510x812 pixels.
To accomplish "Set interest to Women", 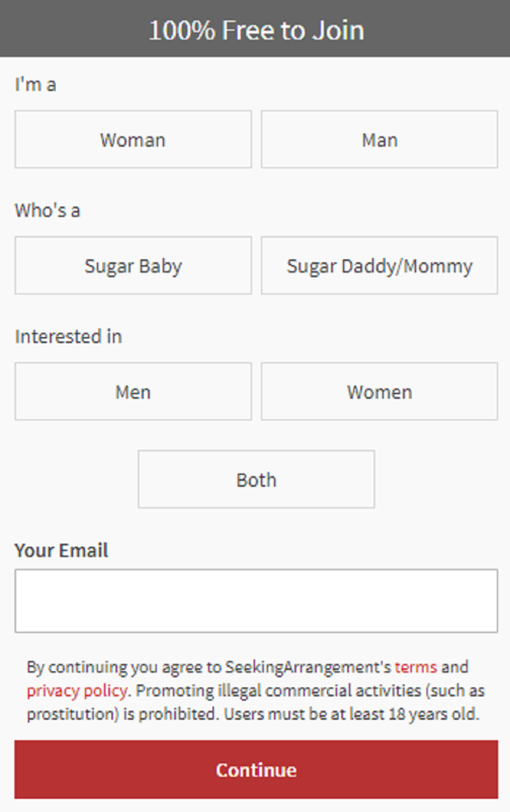I will pos(379,391).
